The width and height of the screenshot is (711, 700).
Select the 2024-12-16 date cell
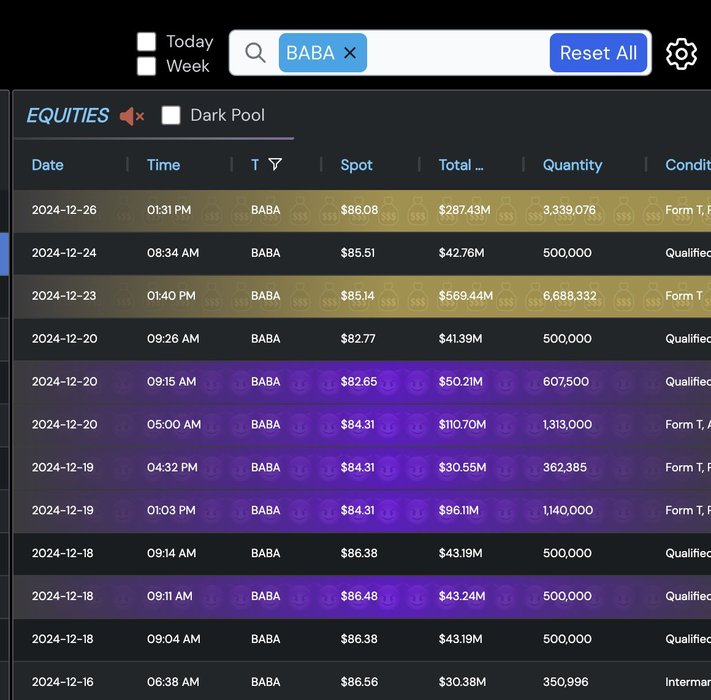[x=63, y=682]
